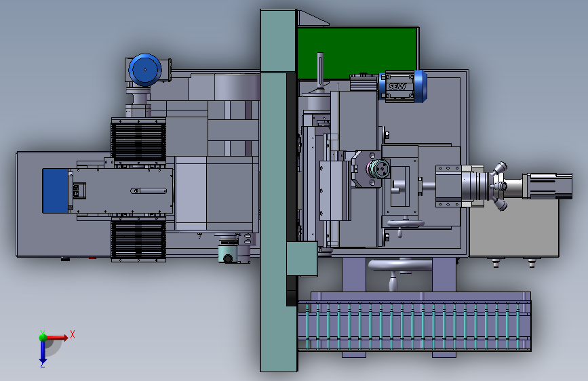Pick the blue rectangular box on left

click(56, 190)
